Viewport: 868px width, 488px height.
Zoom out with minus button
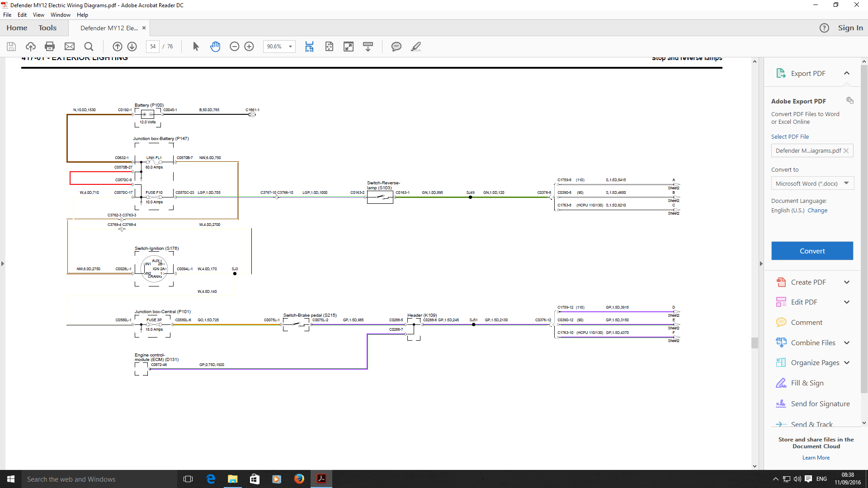[234, 47]
